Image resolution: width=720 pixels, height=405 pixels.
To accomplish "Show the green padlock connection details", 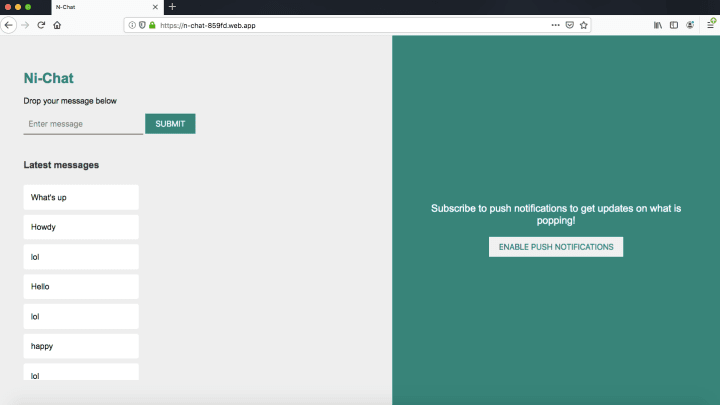I will (152, 25).
